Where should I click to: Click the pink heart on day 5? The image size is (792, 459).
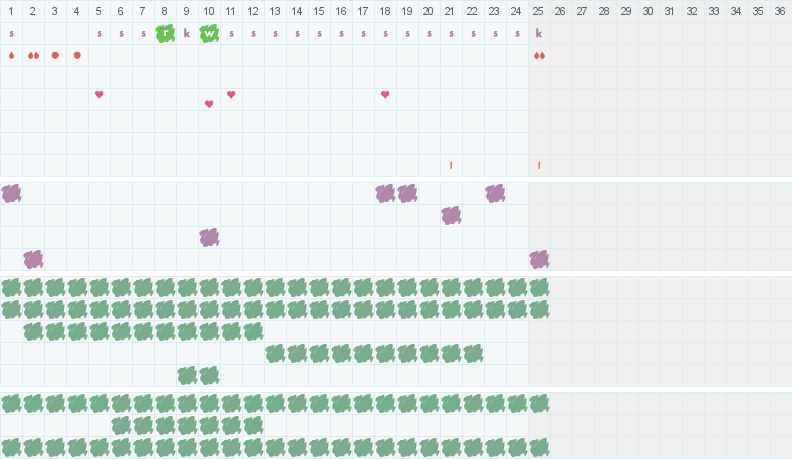(x=99, y=94)
